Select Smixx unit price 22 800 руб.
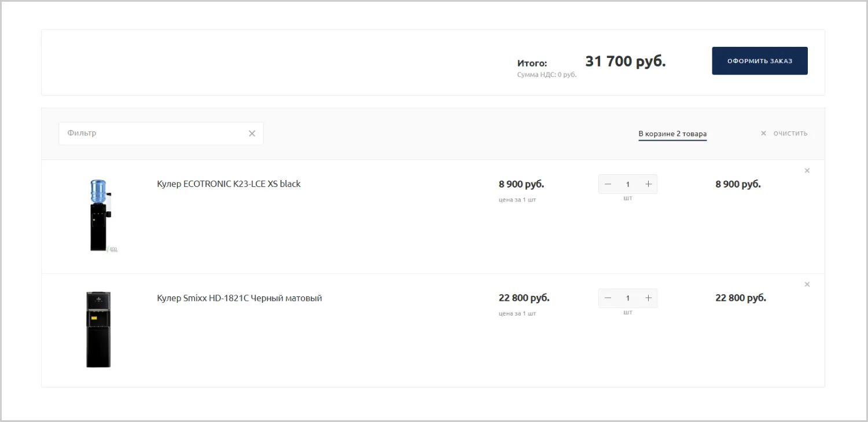The image size is (868, 422). point(524,298)
